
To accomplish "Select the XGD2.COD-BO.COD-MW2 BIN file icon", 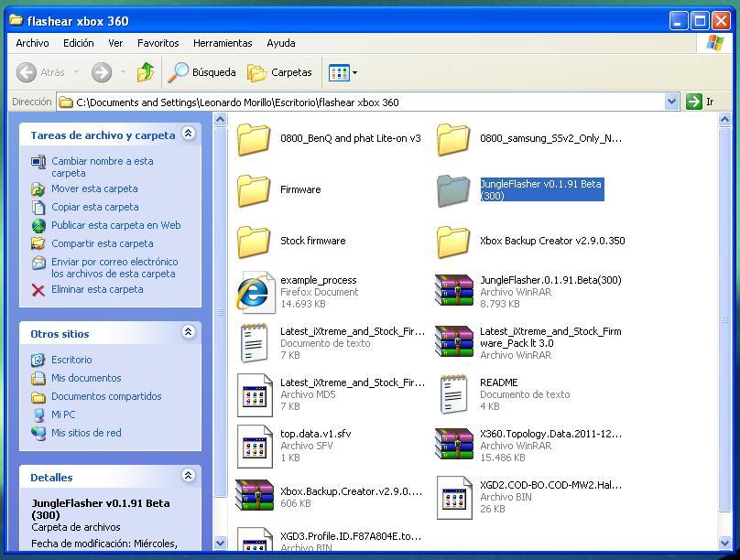I will coord(454,497).
